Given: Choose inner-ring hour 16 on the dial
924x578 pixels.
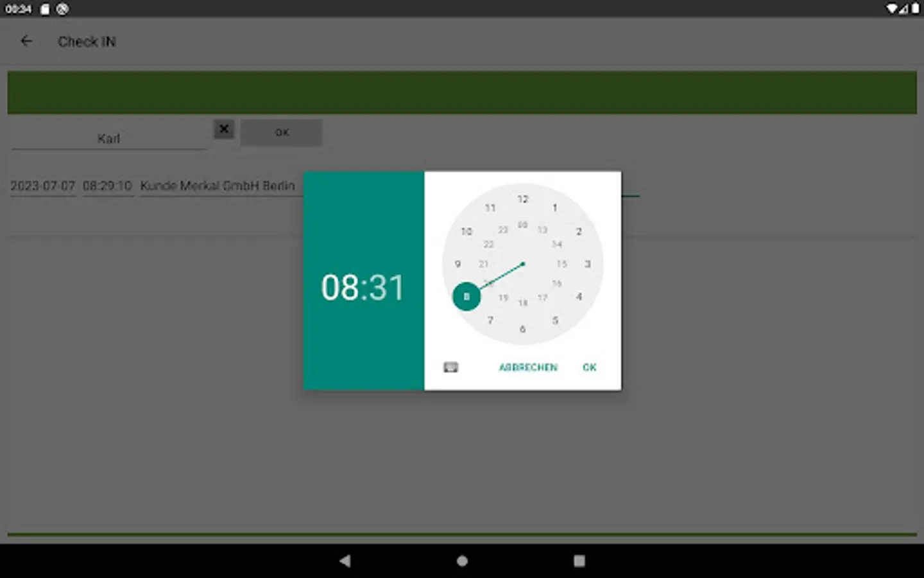Looking at the screenshot, I should pos(556,283).
